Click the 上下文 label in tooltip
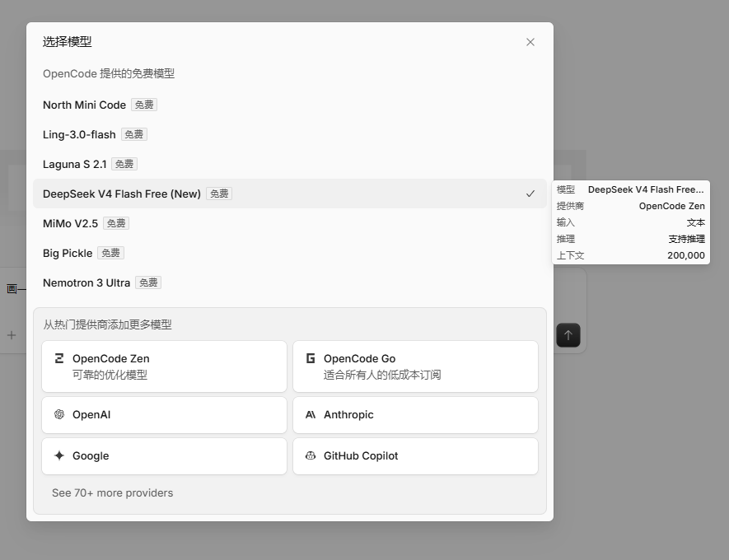This screenshot has width=729, height=560. (x=570, y=255)
